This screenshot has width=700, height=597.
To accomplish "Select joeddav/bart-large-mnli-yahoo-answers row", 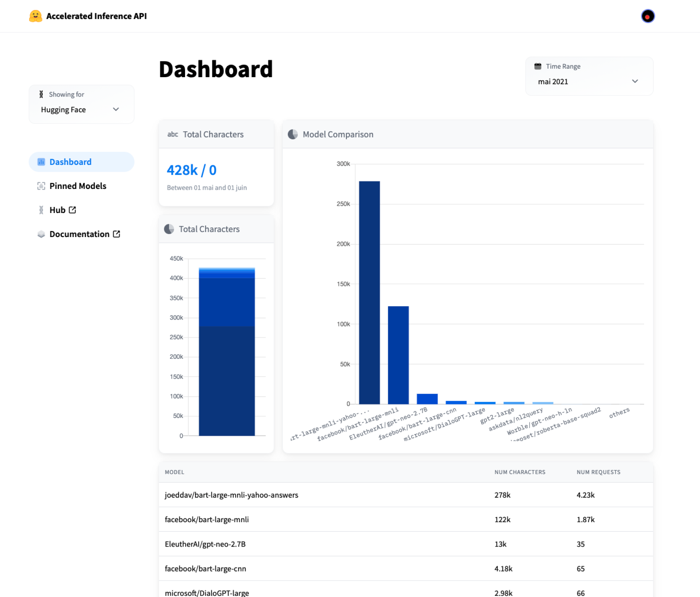I will (406, 495).
